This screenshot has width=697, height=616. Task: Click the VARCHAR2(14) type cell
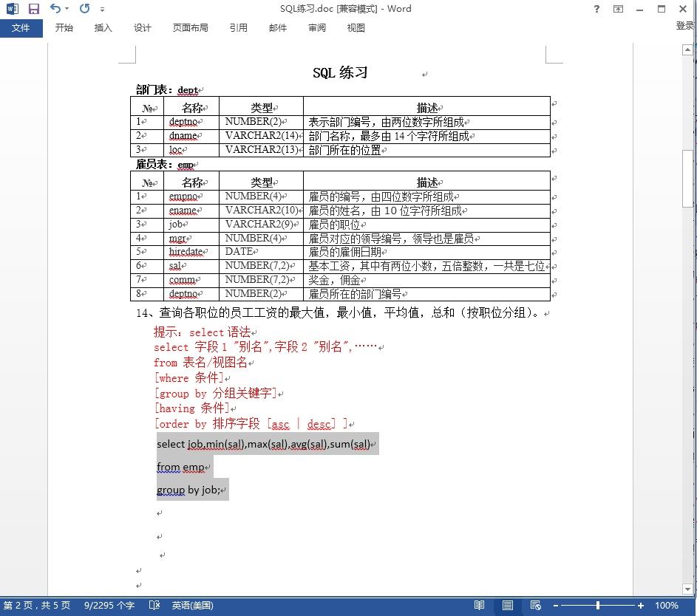(x=262, y=136)
